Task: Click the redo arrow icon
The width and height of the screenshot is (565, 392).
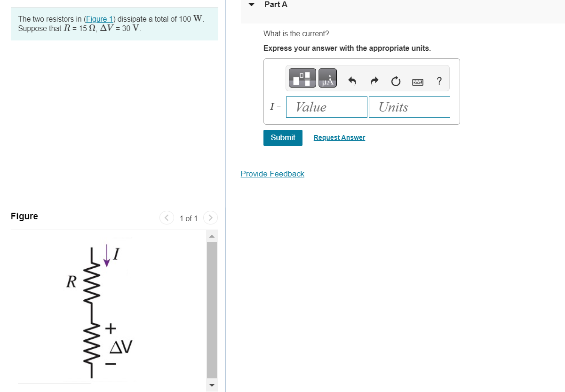Action: 374,81
